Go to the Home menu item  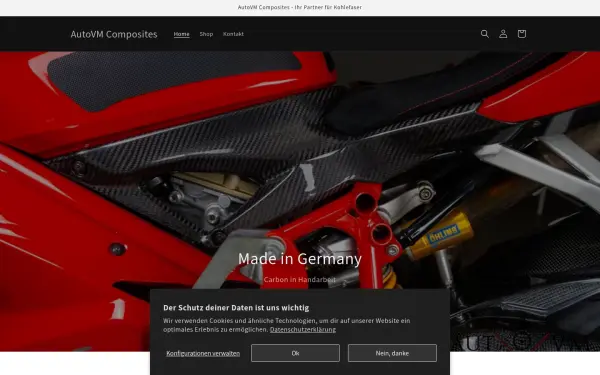coord(181,34)
